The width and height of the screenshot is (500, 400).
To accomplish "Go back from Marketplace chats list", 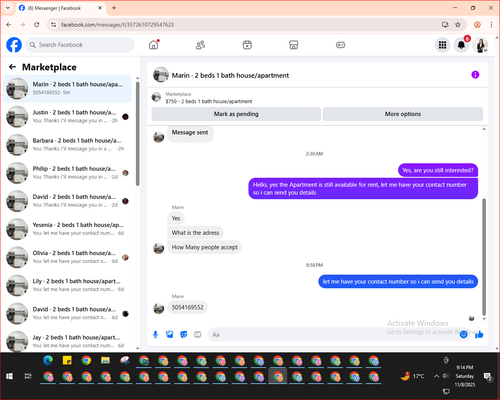I will [x=12, y=67].
